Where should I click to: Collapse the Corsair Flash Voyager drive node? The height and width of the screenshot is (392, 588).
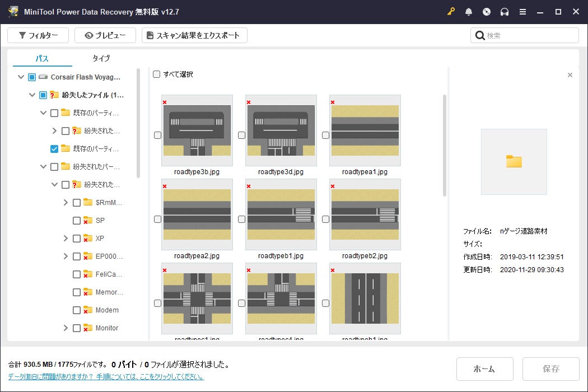pyautogui.click(x=21, y=77)
